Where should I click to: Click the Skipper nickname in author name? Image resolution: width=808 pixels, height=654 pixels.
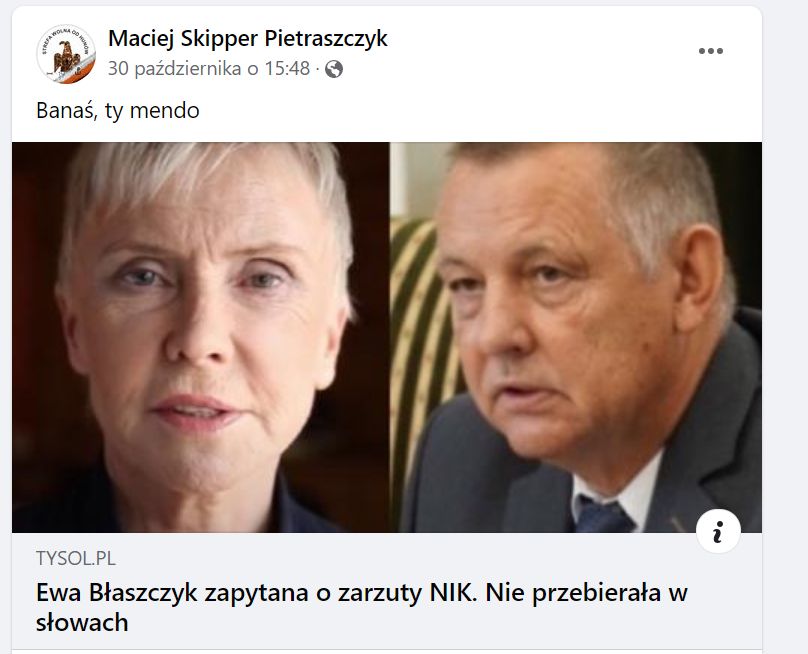(x=219, y=39)
